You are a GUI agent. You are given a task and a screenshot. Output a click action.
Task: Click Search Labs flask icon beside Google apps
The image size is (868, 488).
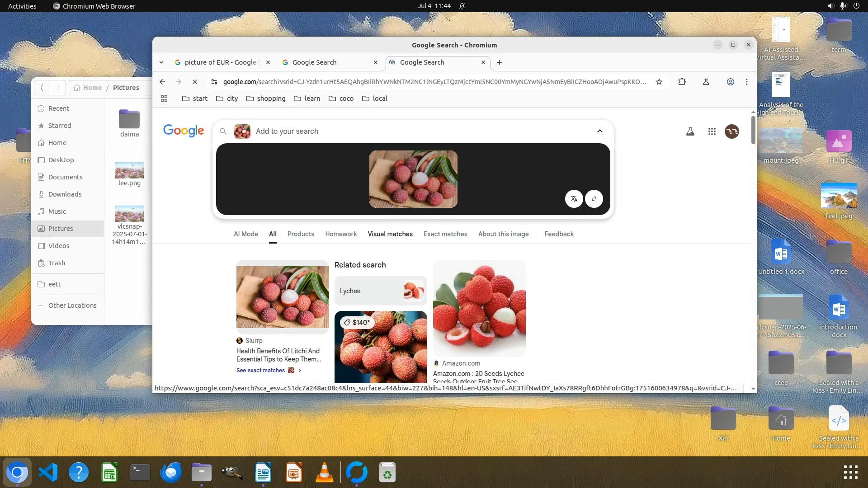coord(690,131)
